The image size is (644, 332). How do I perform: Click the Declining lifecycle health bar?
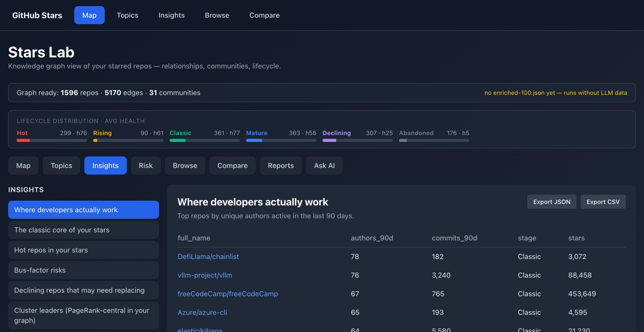[x=358, y=140]
